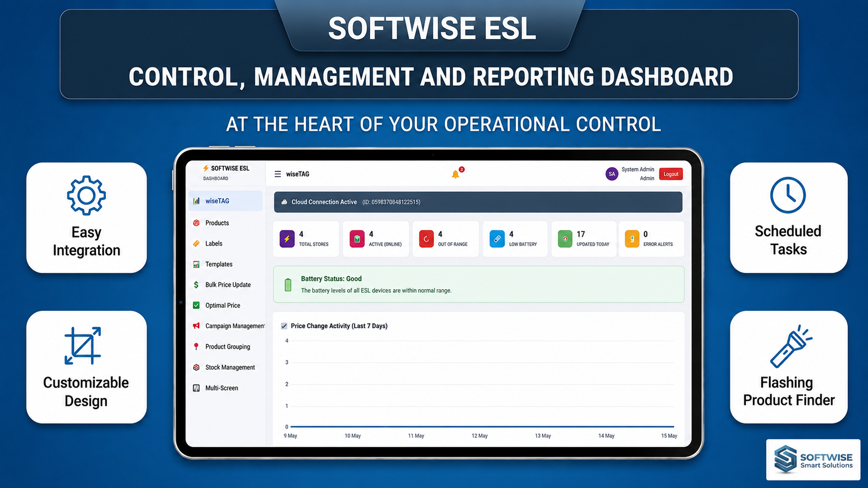Click the '9 May' chart axis label
The height and width of the screenshot is (488, 868).
point(290,436)
